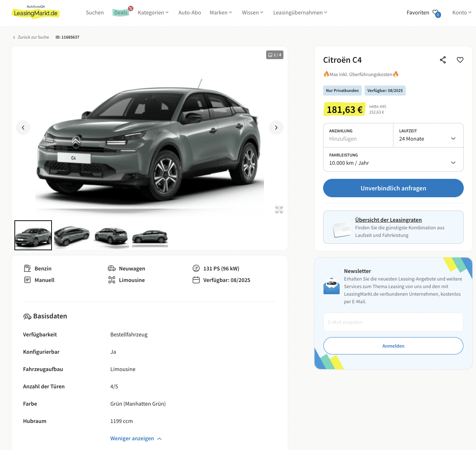Image resolution: width=476 pixels, height=450 pixels.
Task: Show previous car photo arrow
Action: tap(23, 128)
